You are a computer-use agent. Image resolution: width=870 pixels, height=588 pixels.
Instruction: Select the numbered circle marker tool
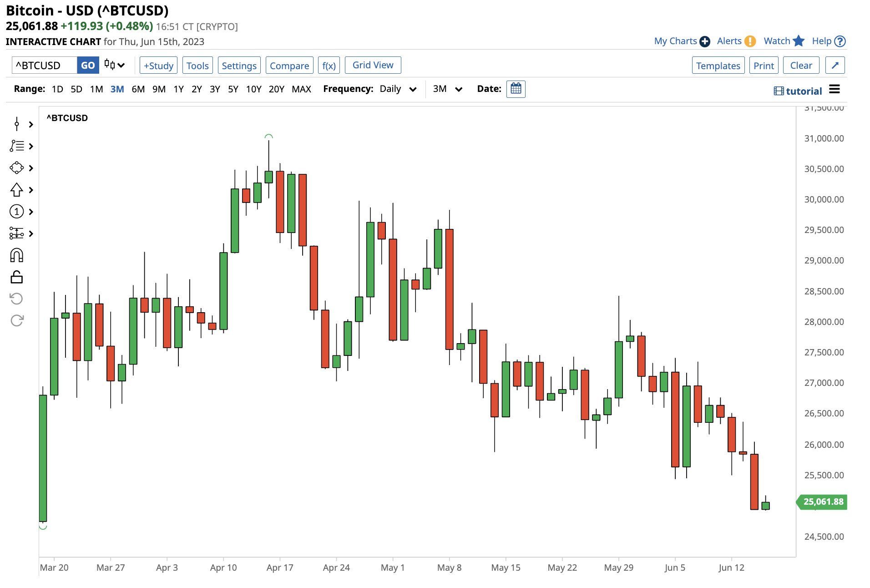click(17, 212)
